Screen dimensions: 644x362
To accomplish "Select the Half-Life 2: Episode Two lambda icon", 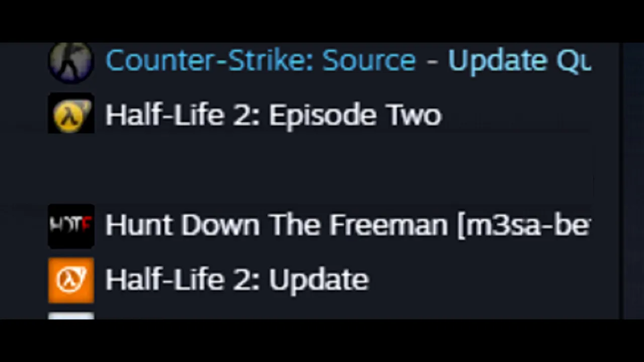I will pyautogui.click(x=71, y=114).
